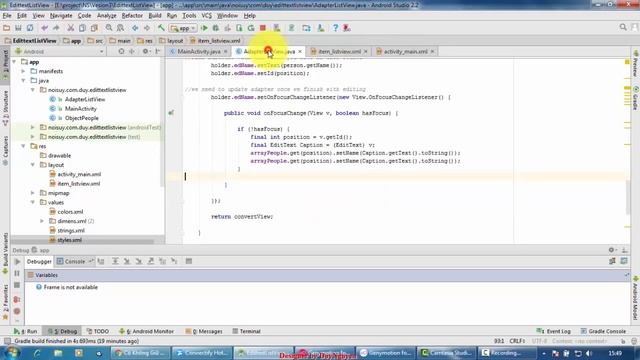Viewport: 640px width, 360px height.
Task: Expand the manifests folder
Action: coord(23,71)
